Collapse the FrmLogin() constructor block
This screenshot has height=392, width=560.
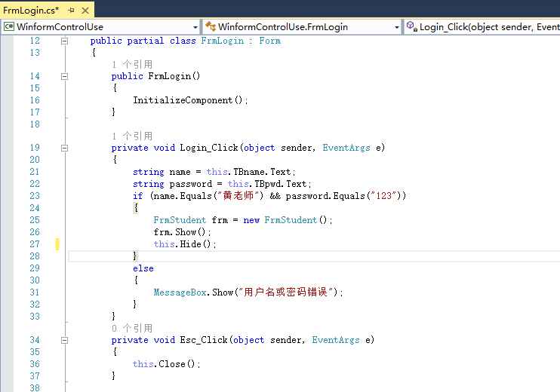click(64, 76)
